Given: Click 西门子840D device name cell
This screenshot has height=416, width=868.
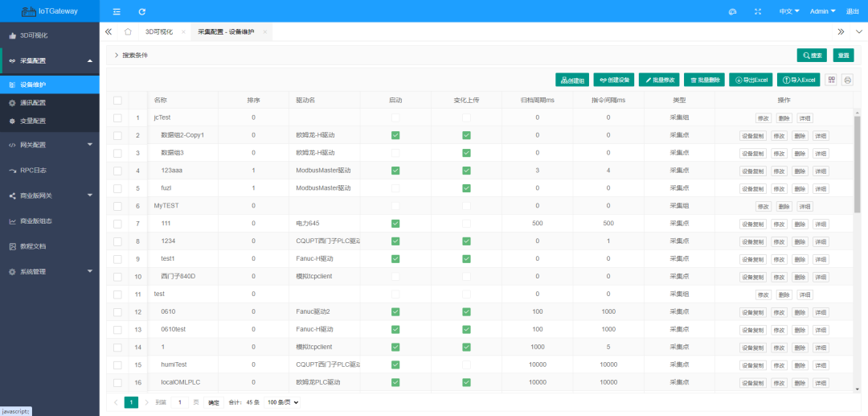Looking at the screenshot, I should [x=178, y=277].
